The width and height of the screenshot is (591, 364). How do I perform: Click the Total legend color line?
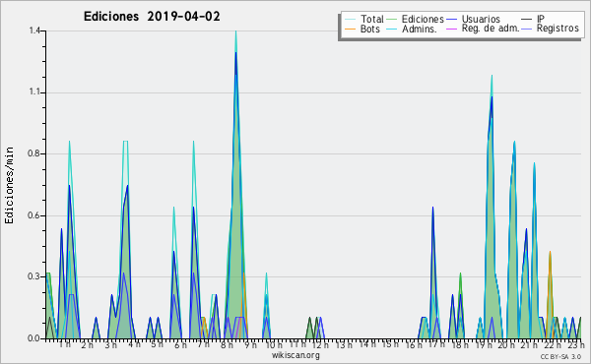click(x=350, y=20)
